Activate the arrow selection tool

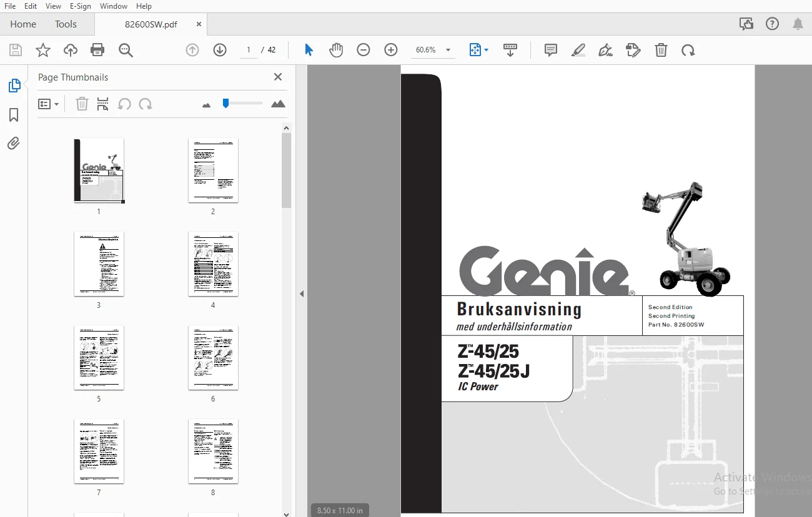coord(309,50)
